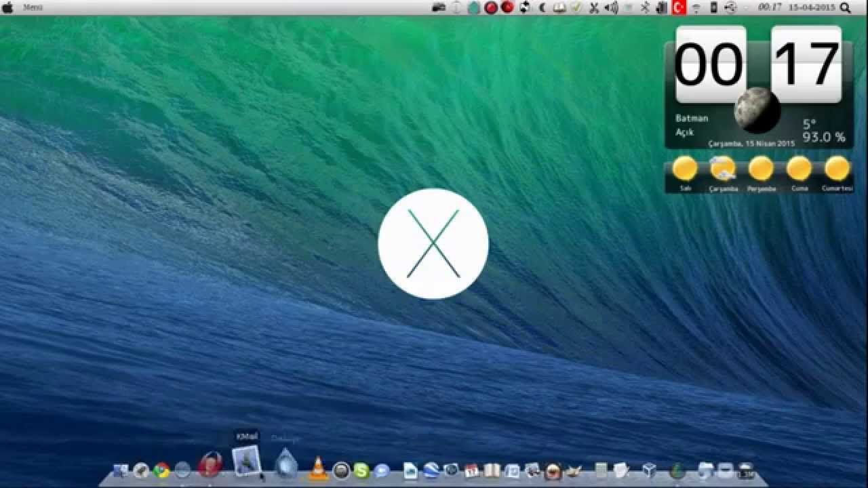Open the Wi-Fi network indicator
The width and height of the screenshot is (868, 488).
point(696,7)
